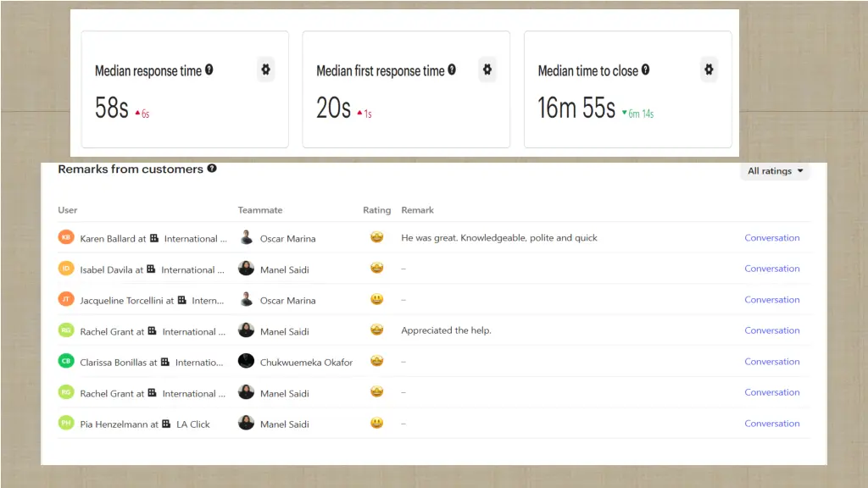Click help icon next to Remarks from customers

pyautogui.click(x=212, y=169)
